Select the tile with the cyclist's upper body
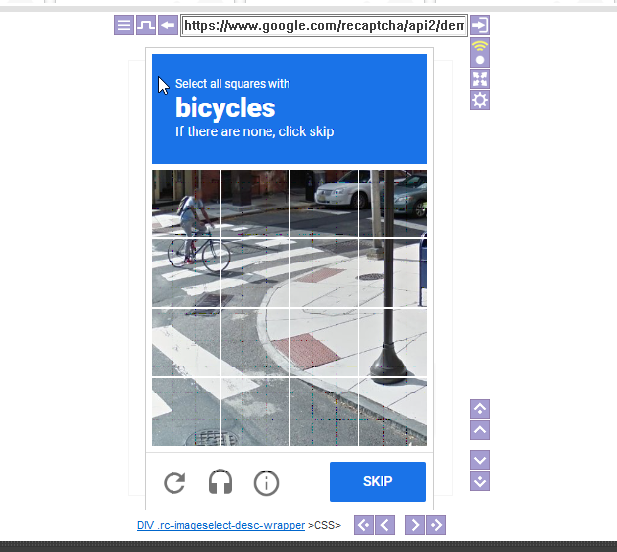Viewport: 617px width, 552px height. tap(186, 203)
